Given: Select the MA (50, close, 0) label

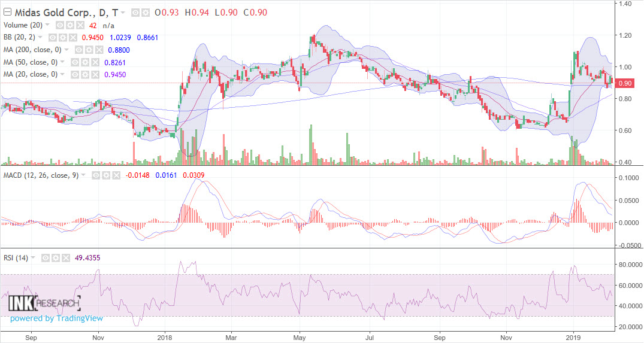Looking at the screenshot, I should (31, 62).
